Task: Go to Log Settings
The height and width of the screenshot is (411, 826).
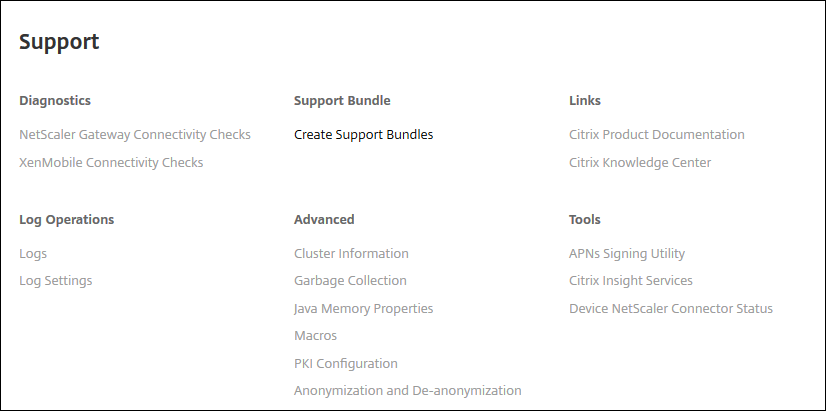Action: [56, 281]
